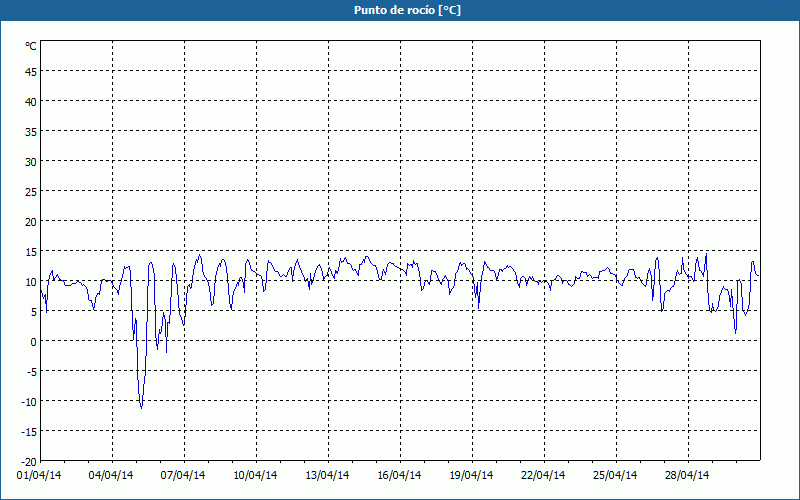Screen dimensions: 800x500
Task: Click the y-axis value 20
Action: pos(31,222)
